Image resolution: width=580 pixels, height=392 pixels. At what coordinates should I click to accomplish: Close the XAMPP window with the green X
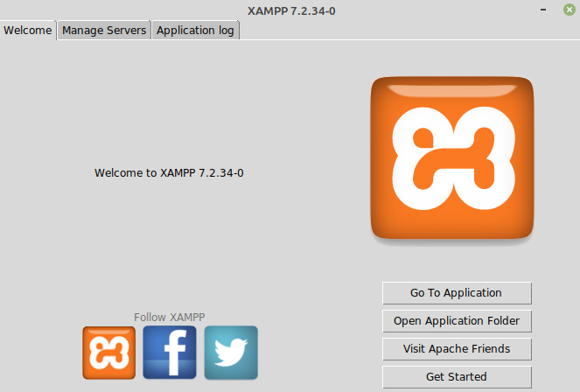click(570, 10)
